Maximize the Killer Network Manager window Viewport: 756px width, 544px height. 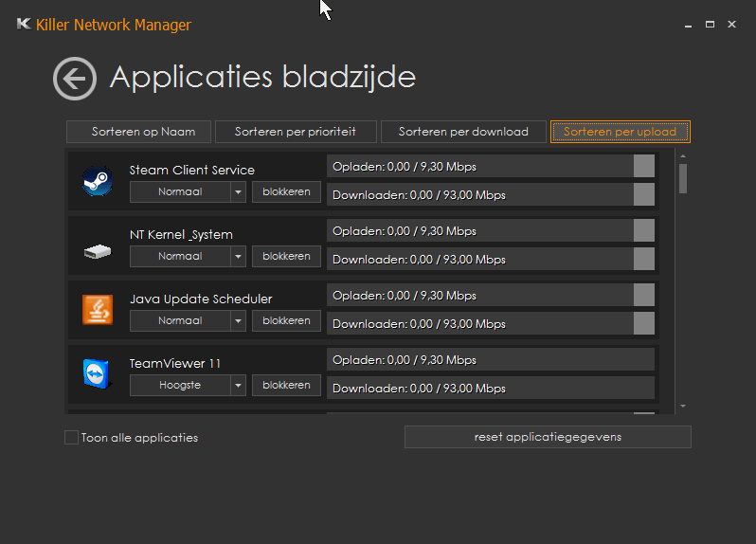(710, 24)
